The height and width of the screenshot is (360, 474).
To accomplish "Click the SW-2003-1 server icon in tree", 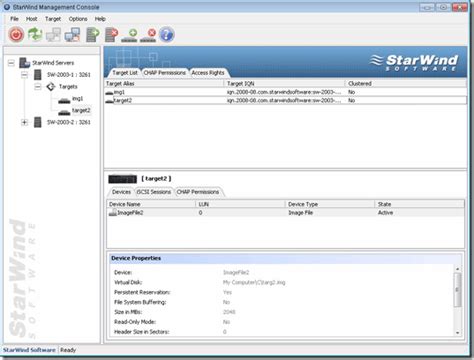I will click(x=38, y=75).
